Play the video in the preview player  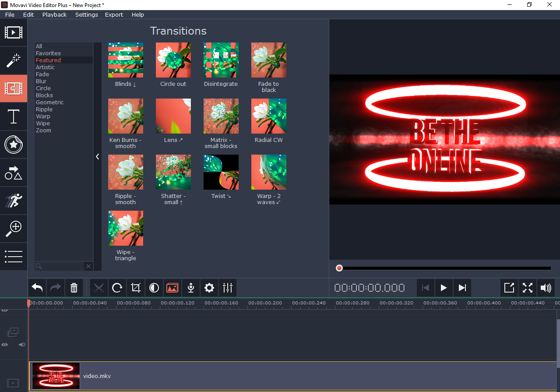(x=444, y=288)
